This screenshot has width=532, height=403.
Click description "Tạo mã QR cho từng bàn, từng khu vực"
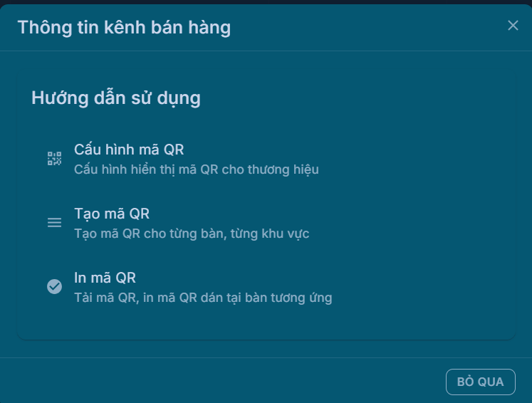coord(192,234)
